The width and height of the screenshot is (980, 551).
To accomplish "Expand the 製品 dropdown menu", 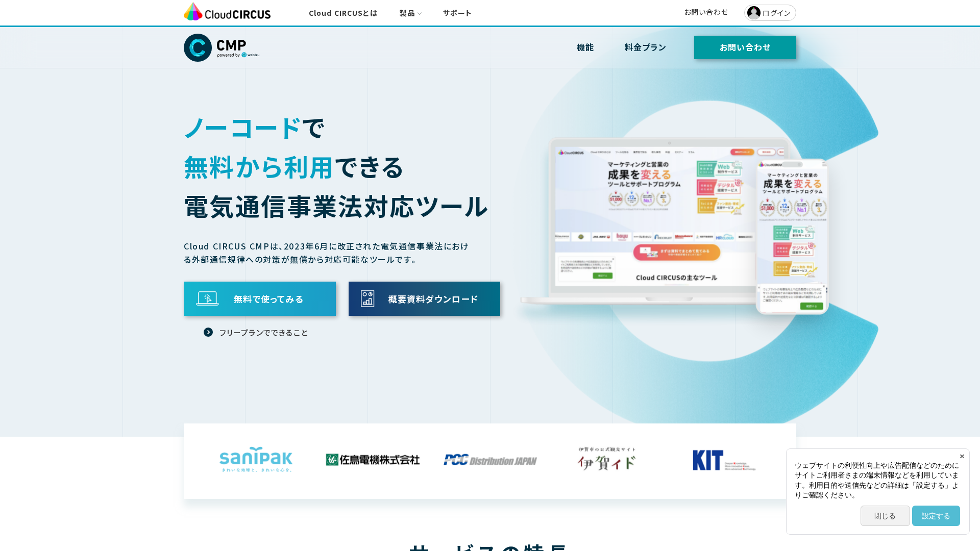I will tap(410, 13).
